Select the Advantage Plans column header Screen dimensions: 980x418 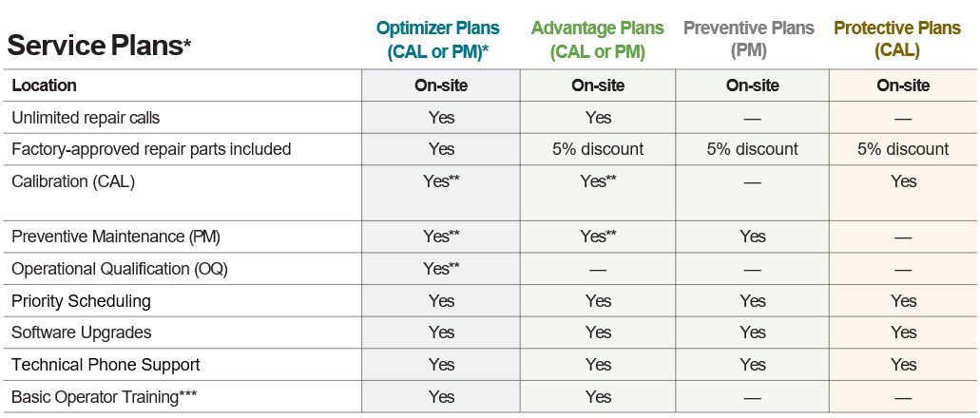(x=598, y=40)
